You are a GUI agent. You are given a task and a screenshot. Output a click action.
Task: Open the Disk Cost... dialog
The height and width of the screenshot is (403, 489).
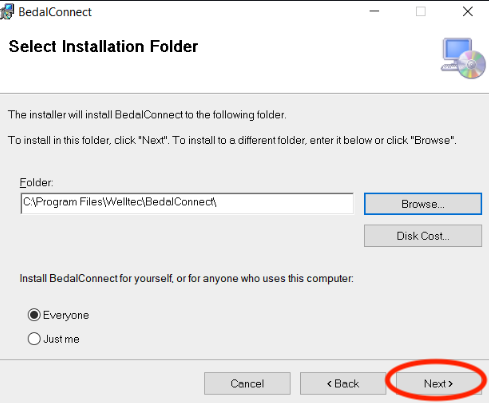point(423,236)
